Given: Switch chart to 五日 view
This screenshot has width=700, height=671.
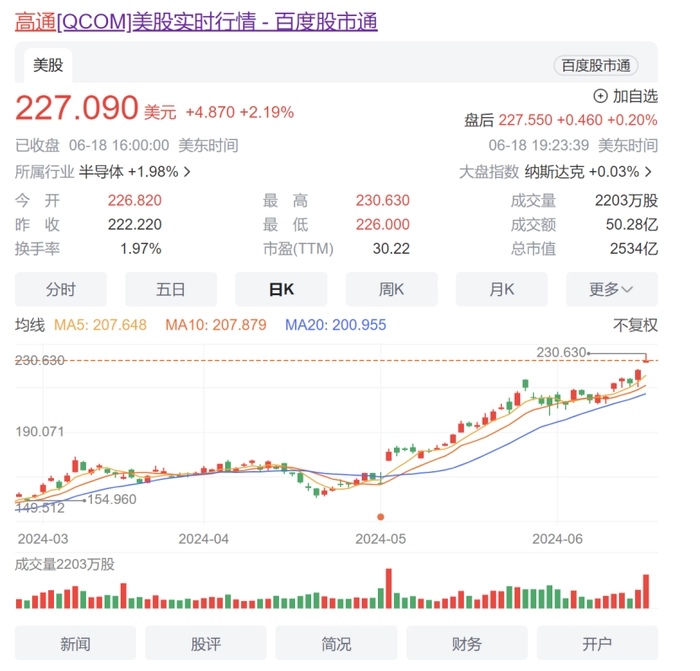Looking at the screenshot, I should pyautogui.click(x=171, y=289).
